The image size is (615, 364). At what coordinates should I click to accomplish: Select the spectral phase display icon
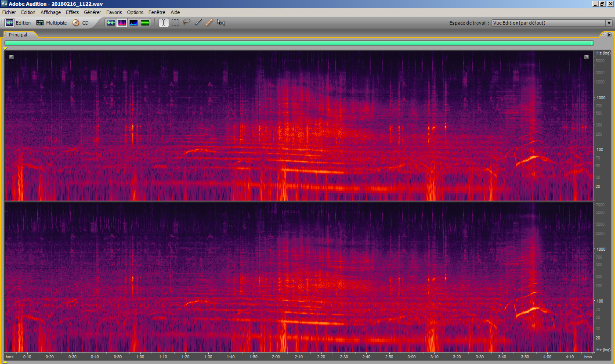(145, 23)
